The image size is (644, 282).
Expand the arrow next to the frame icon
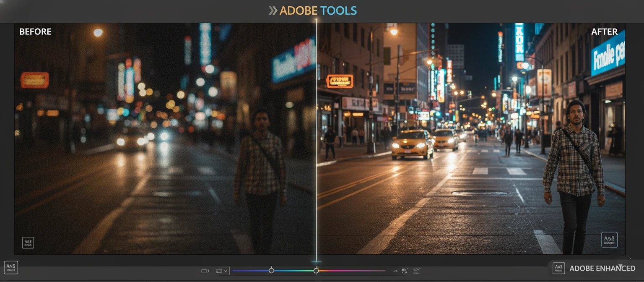(208, 271)
